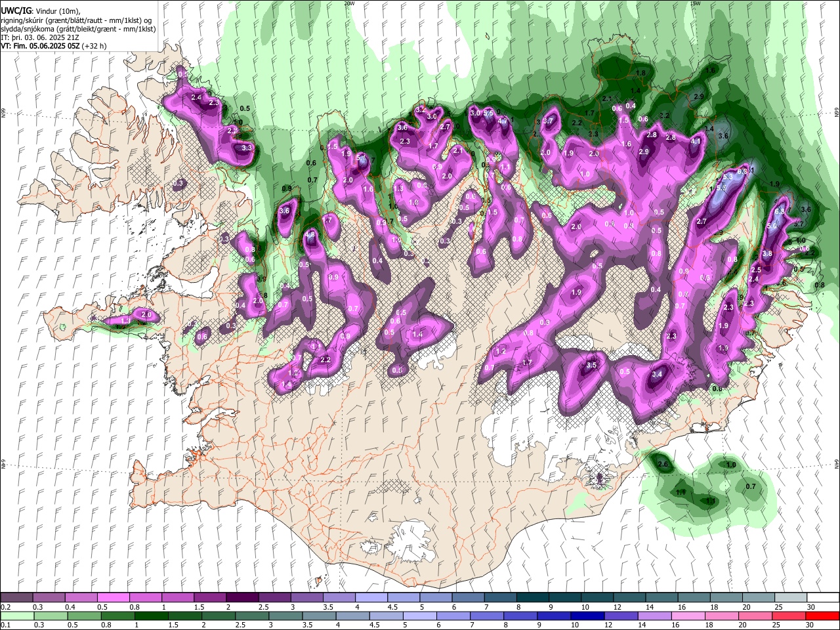
Task: Click the 'VT: Fim. 05.06.2025 05Z' valid time
Action: point(41,46)
